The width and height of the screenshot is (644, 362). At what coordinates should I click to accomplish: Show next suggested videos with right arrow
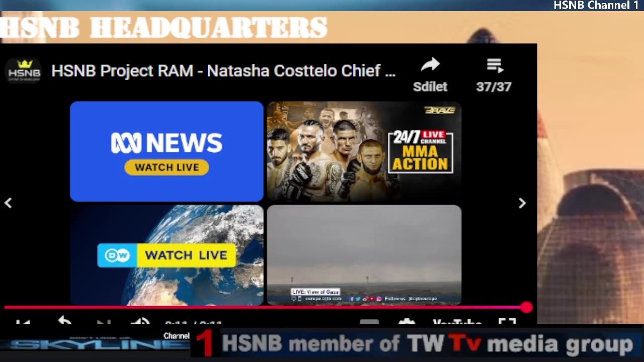tap(522, 203)
